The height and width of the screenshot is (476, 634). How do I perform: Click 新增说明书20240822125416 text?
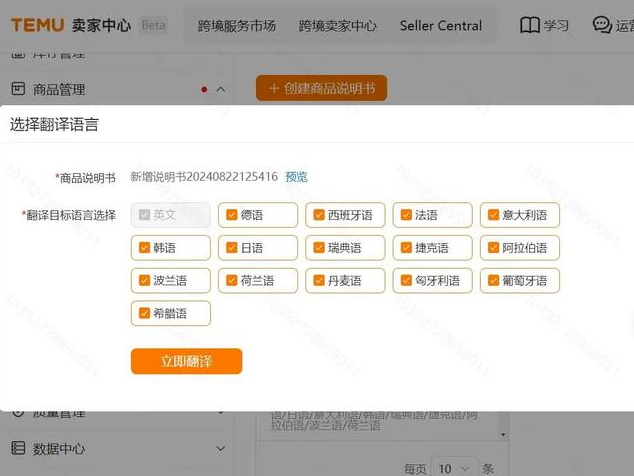click(204, 177)
